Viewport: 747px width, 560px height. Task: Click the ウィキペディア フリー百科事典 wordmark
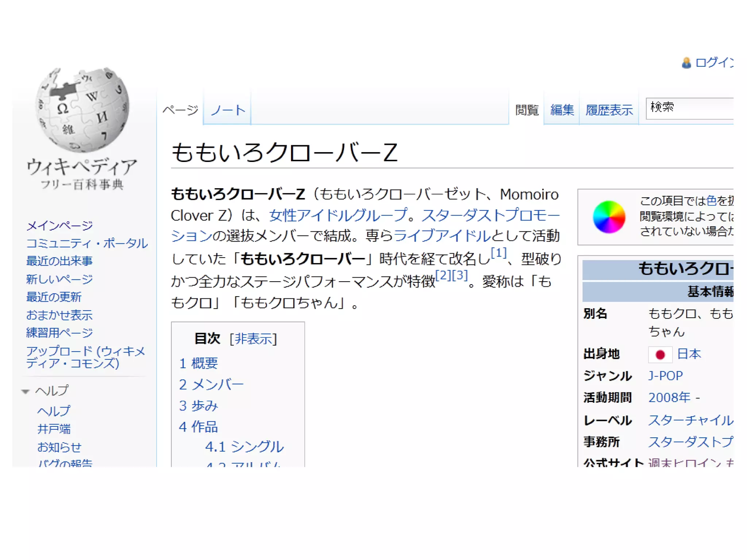tap(82, 174)
